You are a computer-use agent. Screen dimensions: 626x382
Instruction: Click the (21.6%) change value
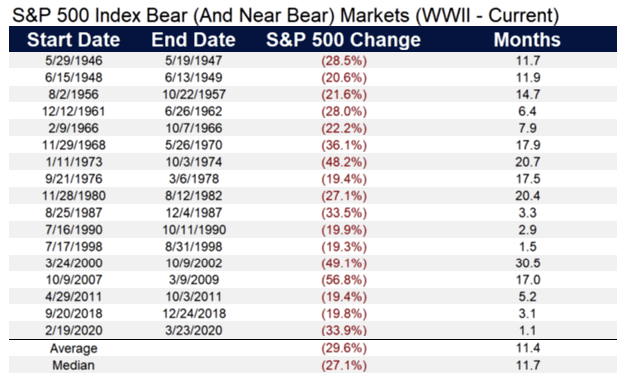(344, 95)
